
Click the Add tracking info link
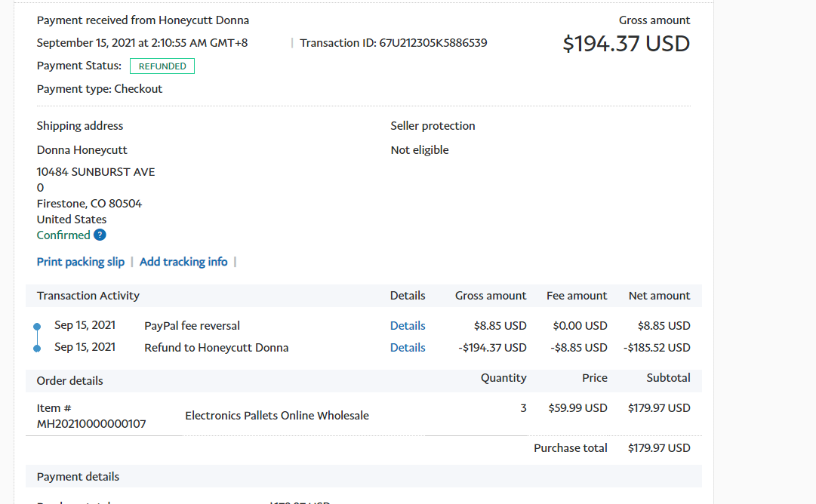tap(183, 262)
